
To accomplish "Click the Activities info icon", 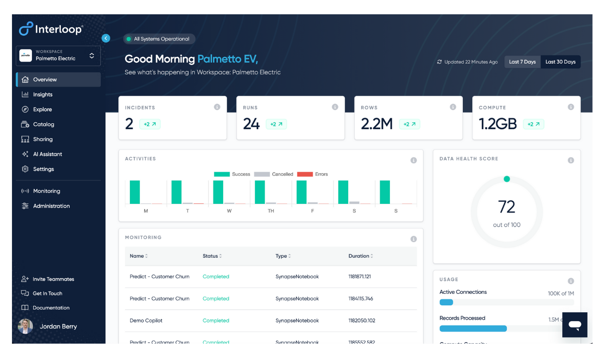I will point(413,161).
